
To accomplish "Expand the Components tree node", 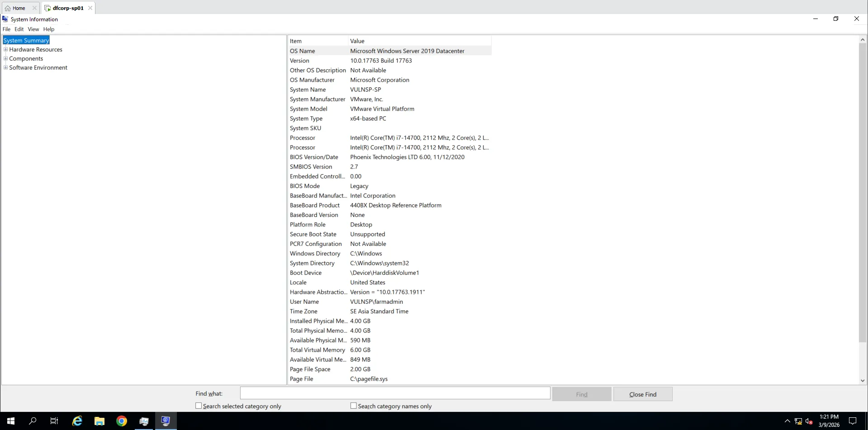I will (6, 58).
